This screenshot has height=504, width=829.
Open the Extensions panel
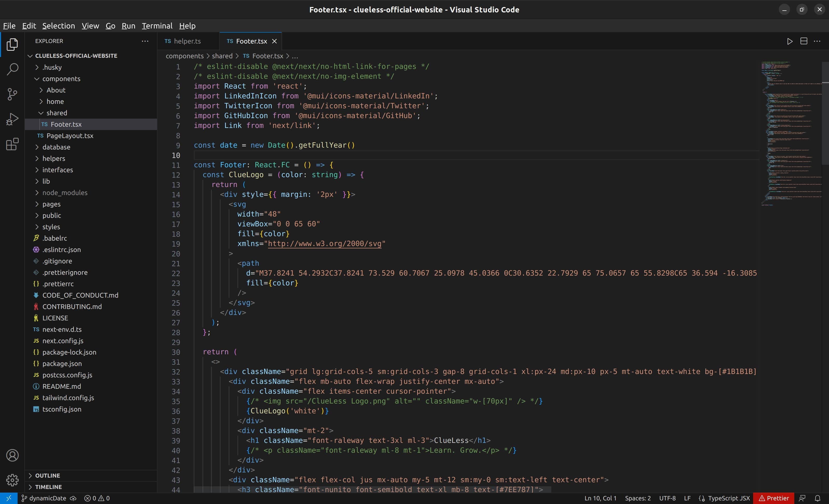tap(12, 144)
